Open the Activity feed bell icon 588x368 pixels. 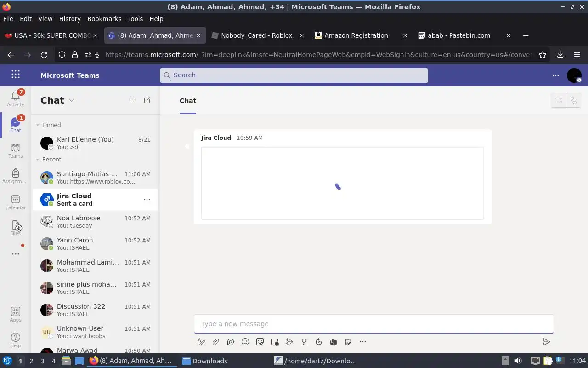(15, 98)
